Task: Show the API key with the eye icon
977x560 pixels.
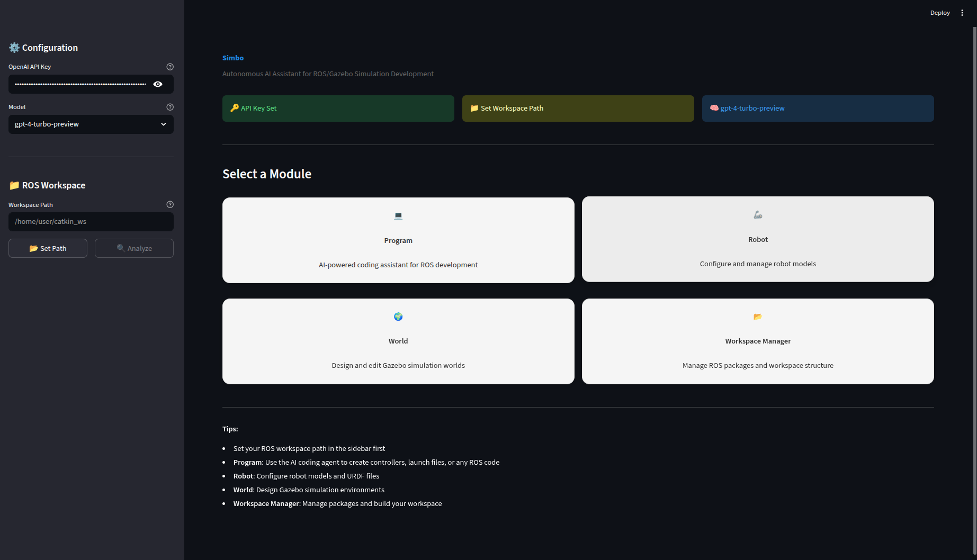Action: click(x=158, y=84)
